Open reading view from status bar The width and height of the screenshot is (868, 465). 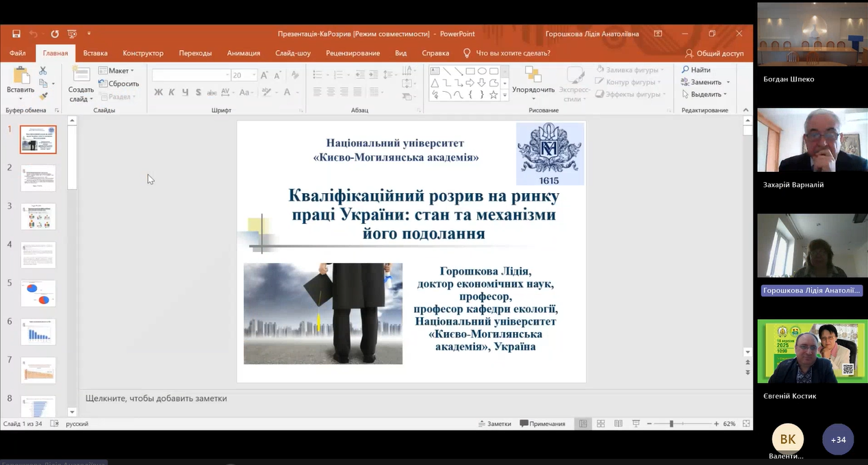pyautogui.click(x=618, y=424)
